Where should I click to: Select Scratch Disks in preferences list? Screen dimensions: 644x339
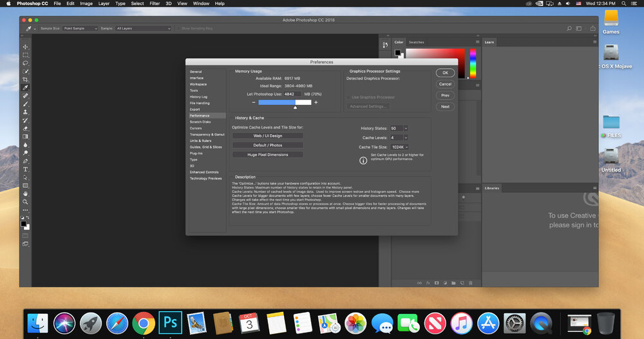coord(200,122)
